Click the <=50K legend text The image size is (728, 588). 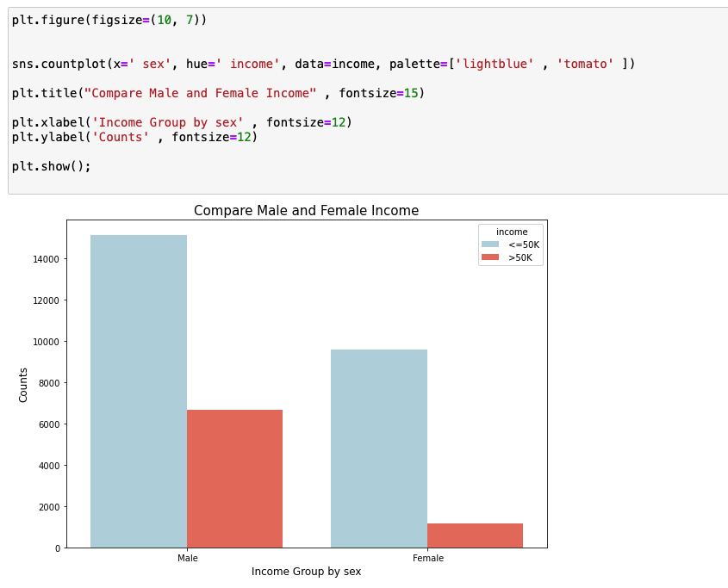[524, 244]
